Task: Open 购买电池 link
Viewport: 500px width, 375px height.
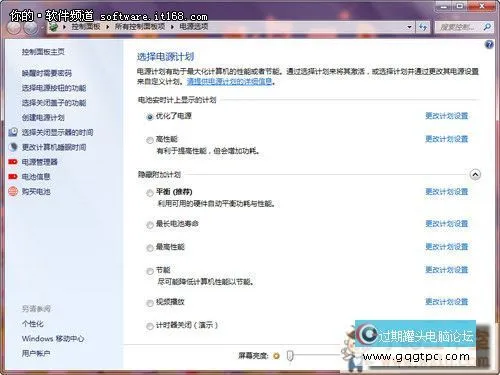Action: point(36,191)
